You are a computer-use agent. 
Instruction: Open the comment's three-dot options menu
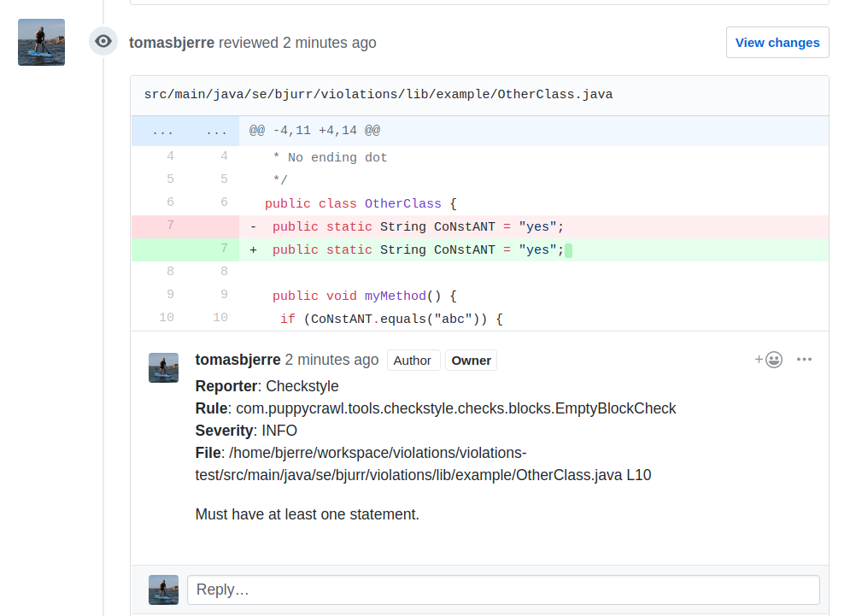(804, 359)
